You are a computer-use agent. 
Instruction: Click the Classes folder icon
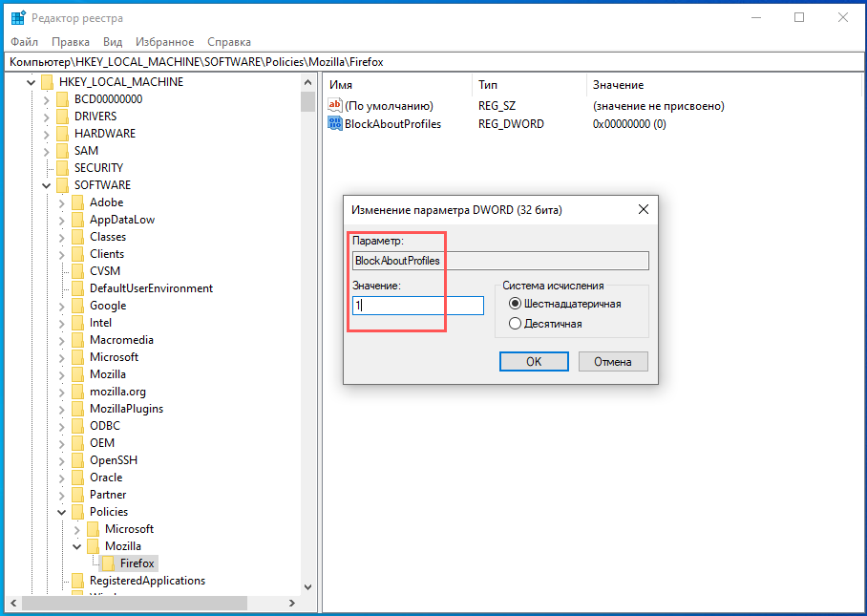pos(78,237)
